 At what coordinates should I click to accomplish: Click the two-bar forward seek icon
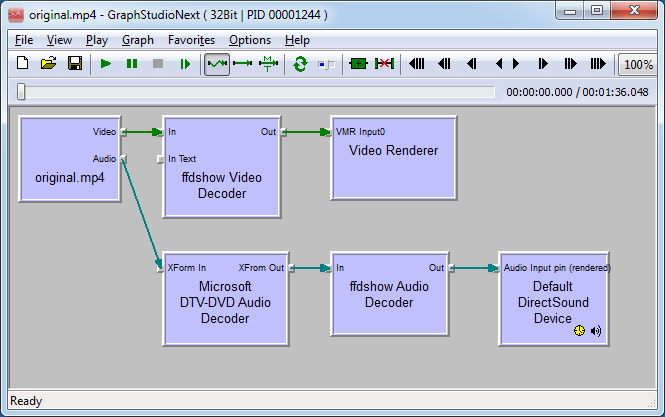tap(570, 64)
